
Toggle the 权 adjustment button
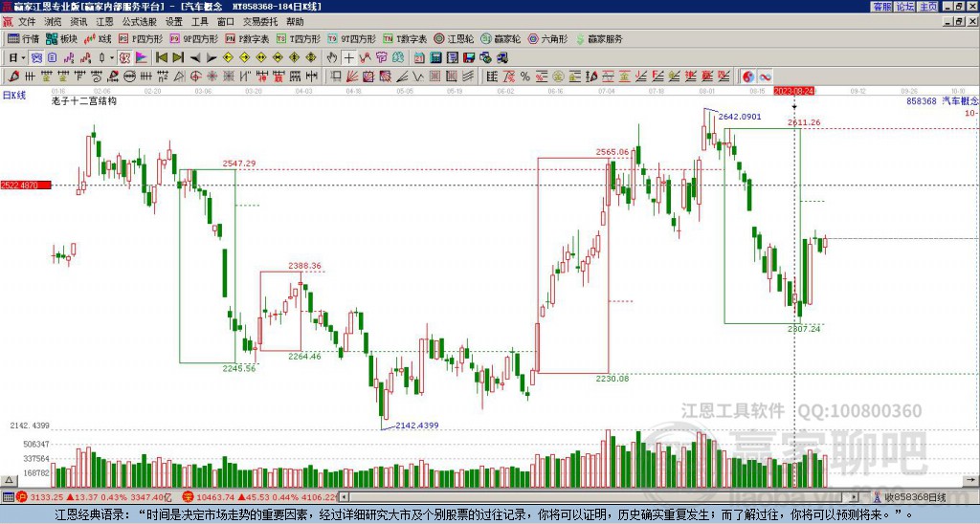point(124,58)
